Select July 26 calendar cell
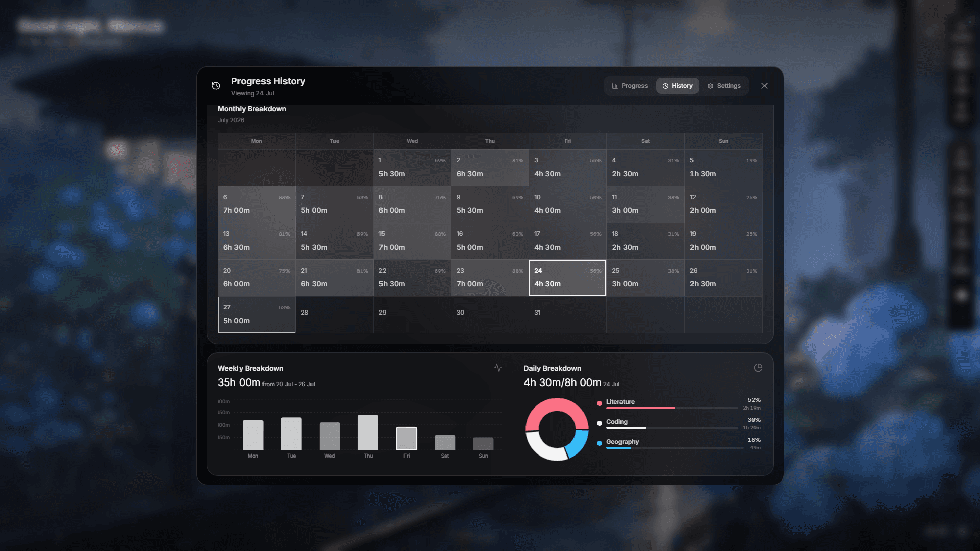980x551 pixels. tap(724, 278)
